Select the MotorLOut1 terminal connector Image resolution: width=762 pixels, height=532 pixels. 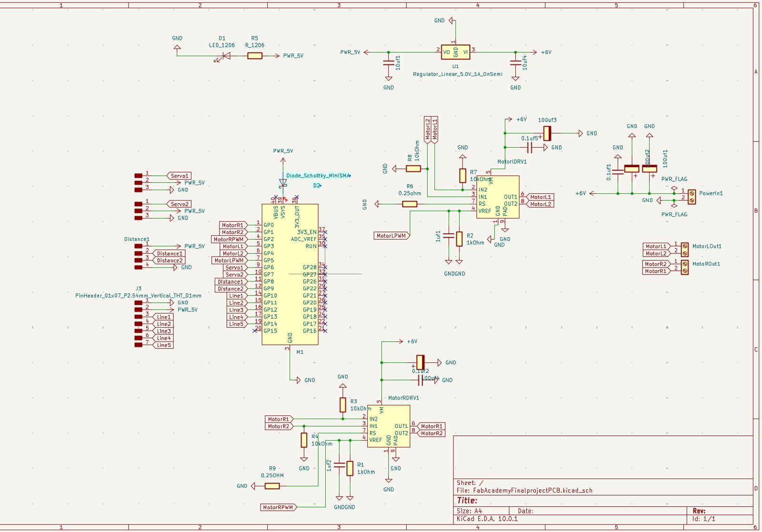tap(685, 250)
